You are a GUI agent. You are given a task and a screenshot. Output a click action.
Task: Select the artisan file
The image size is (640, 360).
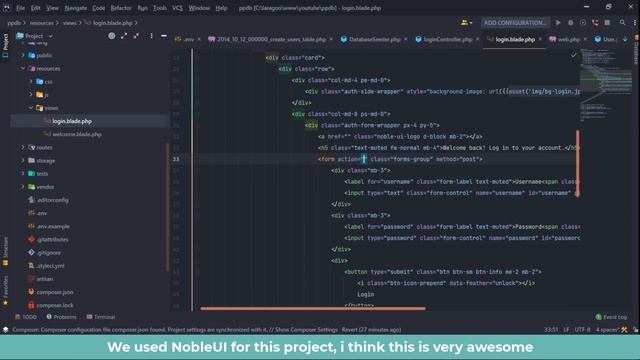tap(44, 279)
